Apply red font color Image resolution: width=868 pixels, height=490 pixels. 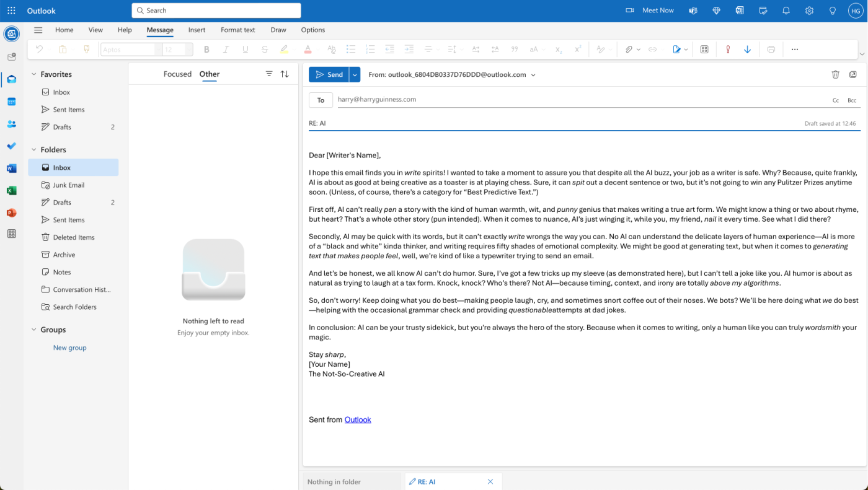[x=308, y=50]
